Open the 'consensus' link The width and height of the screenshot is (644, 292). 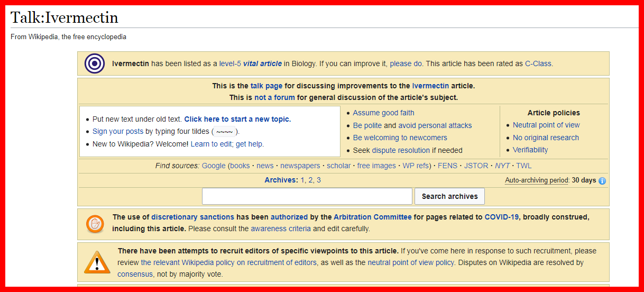point(135,274)
